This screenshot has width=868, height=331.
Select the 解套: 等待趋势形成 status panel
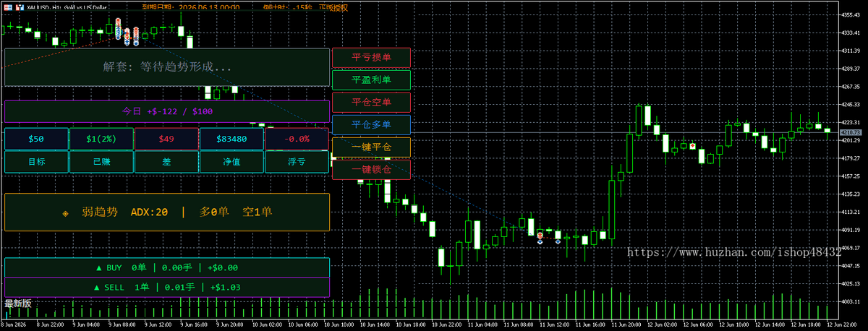click(167, 67)
